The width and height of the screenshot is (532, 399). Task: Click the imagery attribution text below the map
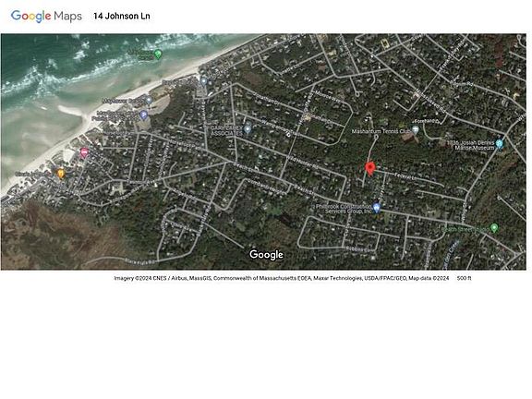282,278
